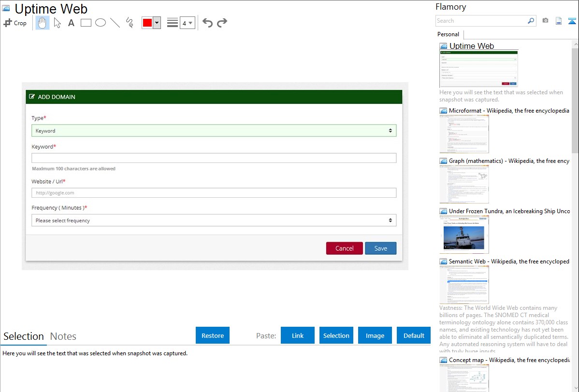Image resolution: width=579 pixels, height=392 pixels.
Task: Click the snapshot icon beside Concept map entry
Action: tap(444, 360)
